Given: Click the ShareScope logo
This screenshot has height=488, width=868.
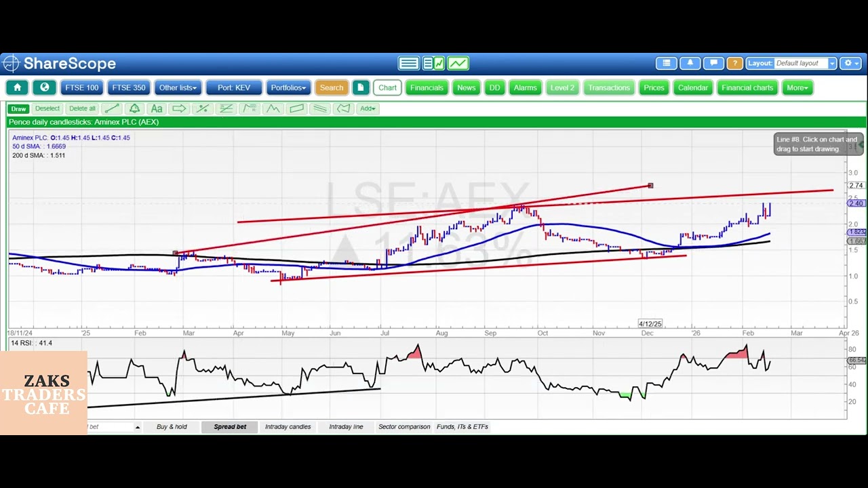Looking at the screenshot, I should pyautogui.click(x=59, y=64).
